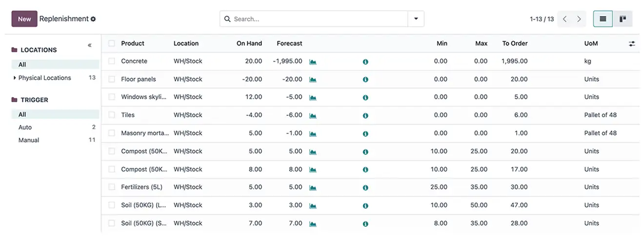644x237 pixels.
Task: Filter by Manual trigger
Action: tap(29, 140)
